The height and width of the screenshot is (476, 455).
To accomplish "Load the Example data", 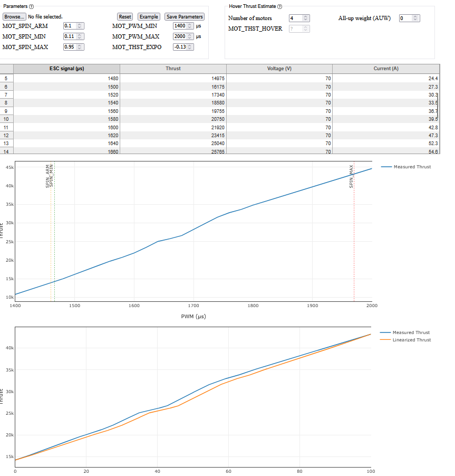I will [149, 17].
